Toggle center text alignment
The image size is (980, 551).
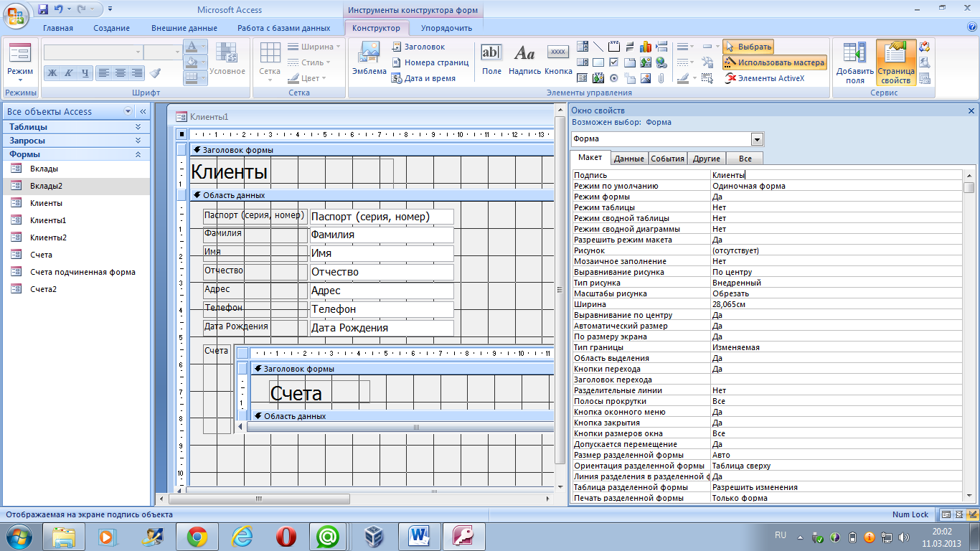(121, 73)
